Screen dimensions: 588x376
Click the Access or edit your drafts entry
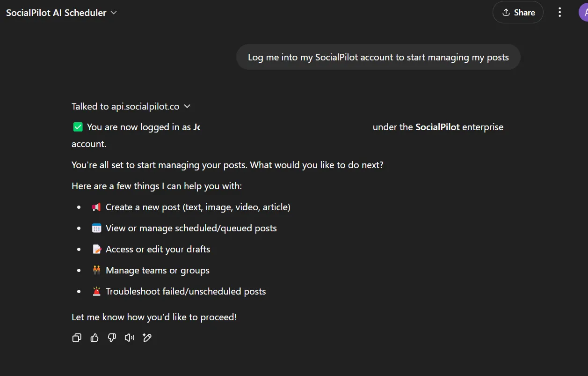point(158,249)
